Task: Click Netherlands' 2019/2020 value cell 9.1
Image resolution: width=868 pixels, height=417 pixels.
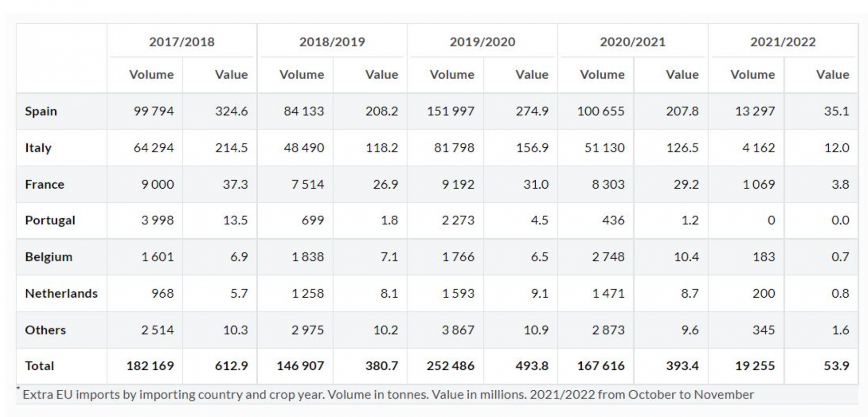Action: pyautogui.click(x=539, y=294)
